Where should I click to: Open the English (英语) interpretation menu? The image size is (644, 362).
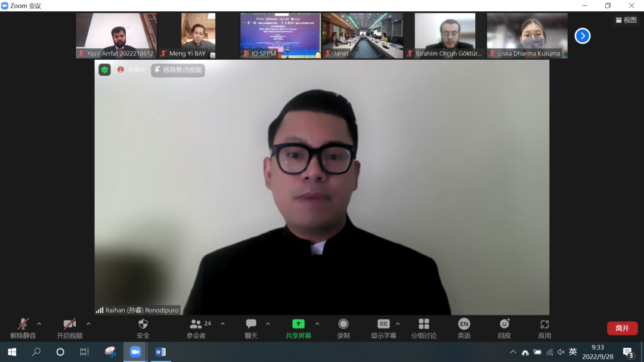[x=464, y=324]
